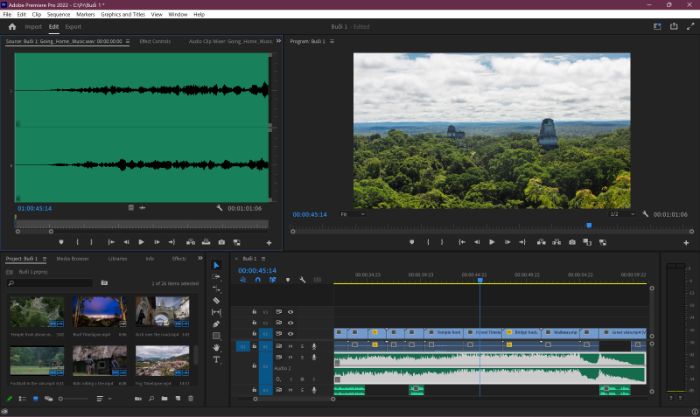Open Project panel hamburger menu
Image resolution: width=700 pixels, height=417 pixels.
(44, 259)
